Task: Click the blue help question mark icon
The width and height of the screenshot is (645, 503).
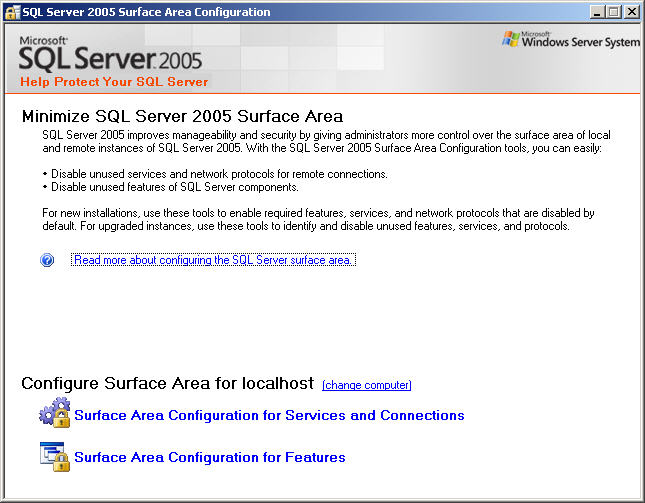Action: pos(47,260)
